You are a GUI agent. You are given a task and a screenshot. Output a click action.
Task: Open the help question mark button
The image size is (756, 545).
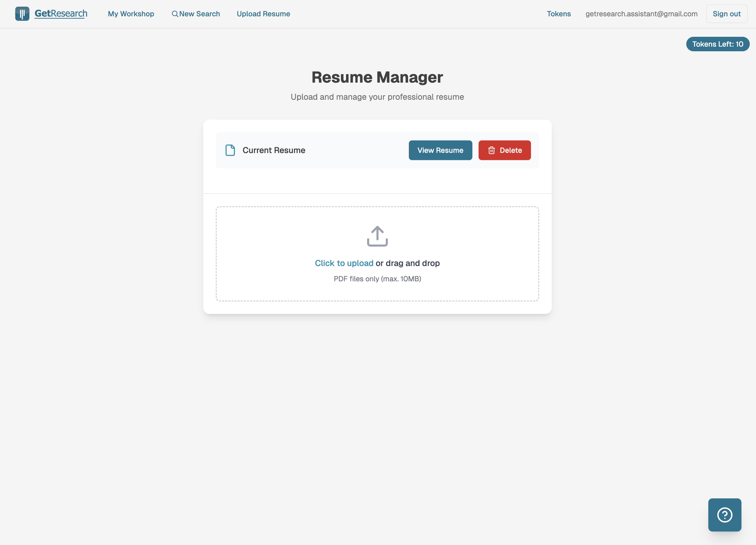[725, 515]
